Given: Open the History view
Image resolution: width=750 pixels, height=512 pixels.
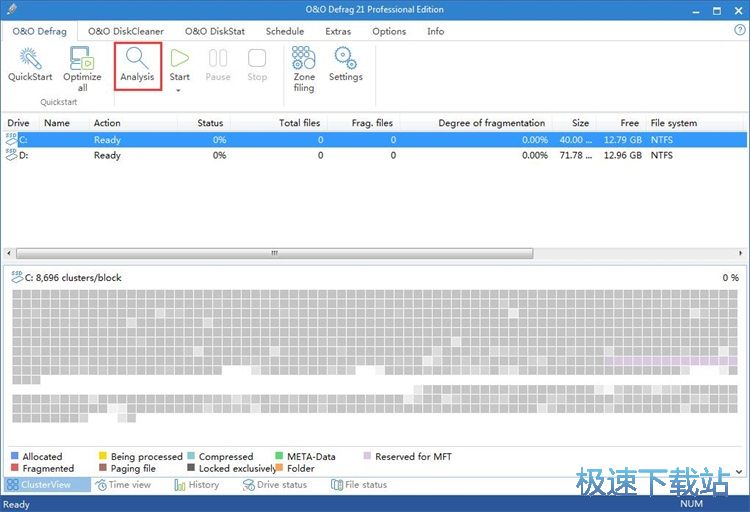Looking at the screenshot, I should pos(197,485).
